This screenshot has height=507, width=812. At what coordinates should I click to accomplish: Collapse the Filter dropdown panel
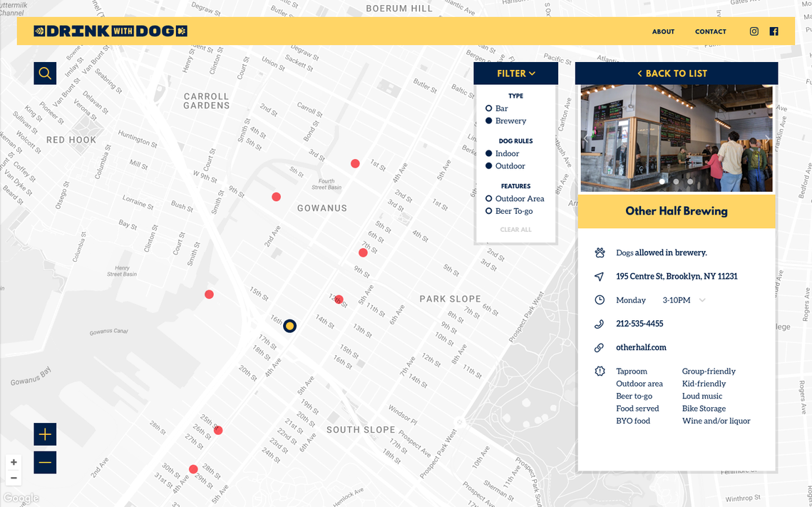pos(515,73)
